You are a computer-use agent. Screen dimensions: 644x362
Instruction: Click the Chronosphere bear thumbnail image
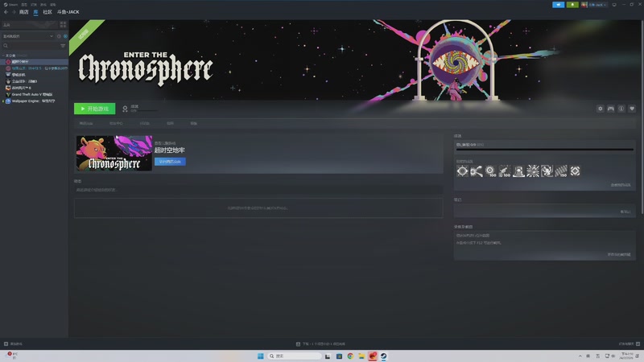pyautogui.click(x=114, y=153)
